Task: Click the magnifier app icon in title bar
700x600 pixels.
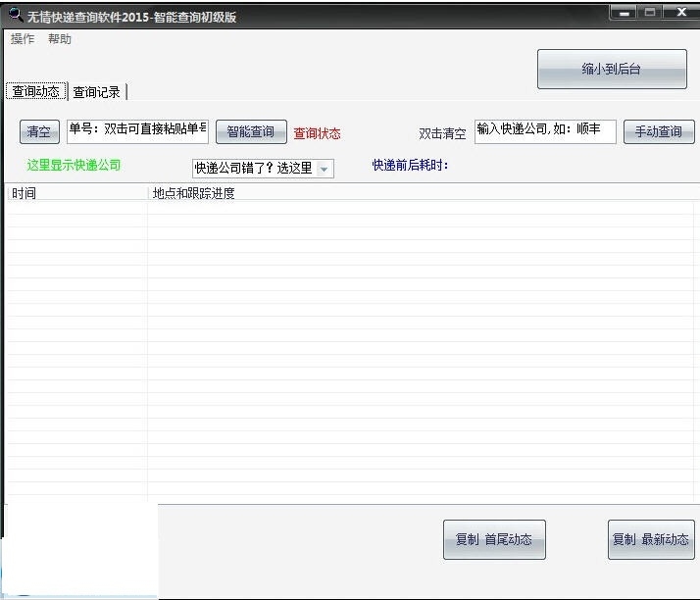Action: tap(15, 15)
